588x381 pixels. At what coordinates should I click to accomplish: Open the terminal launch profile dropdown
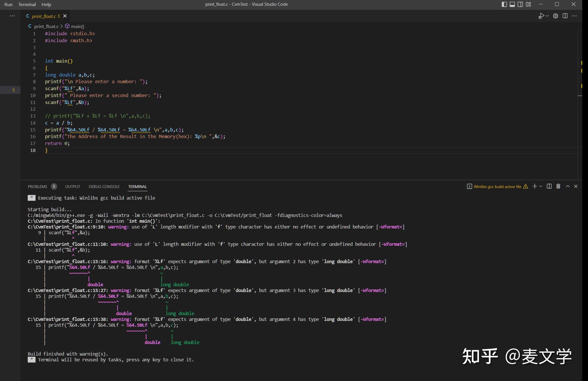[x=541, y=186]
